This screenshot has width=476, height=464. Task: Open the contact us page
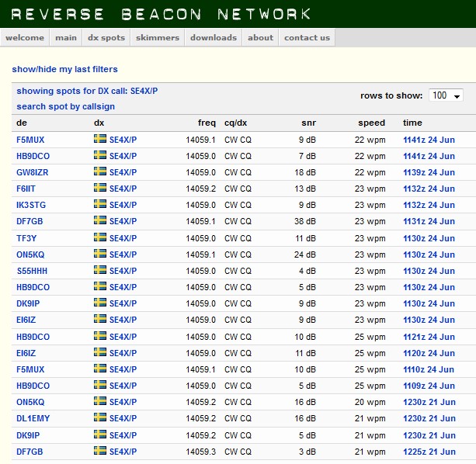coord(307,37)
